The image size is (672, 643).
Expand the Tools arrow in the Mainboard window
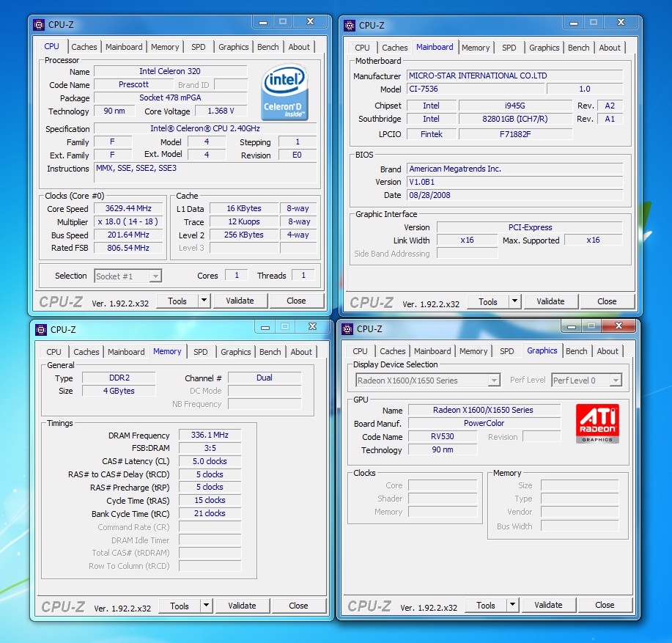(x=514, y=301)
